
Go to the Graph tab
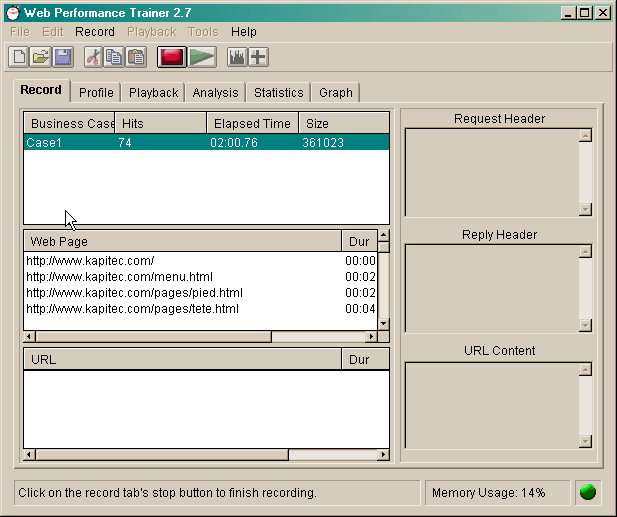(x=335, y=93)
